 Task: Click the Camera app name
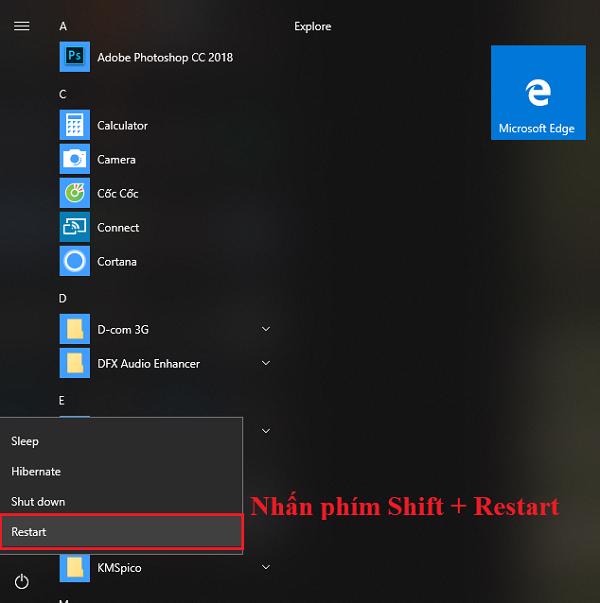[116, 160]
